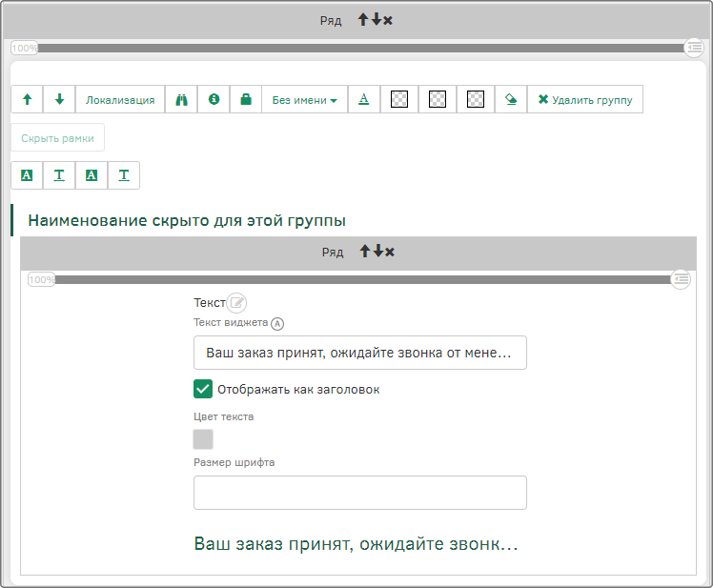This screenshot has width=713, height=588.
Task: Click the binoculars icon in group toolbar
Action: pyautogui.click(x=181, y=99)
